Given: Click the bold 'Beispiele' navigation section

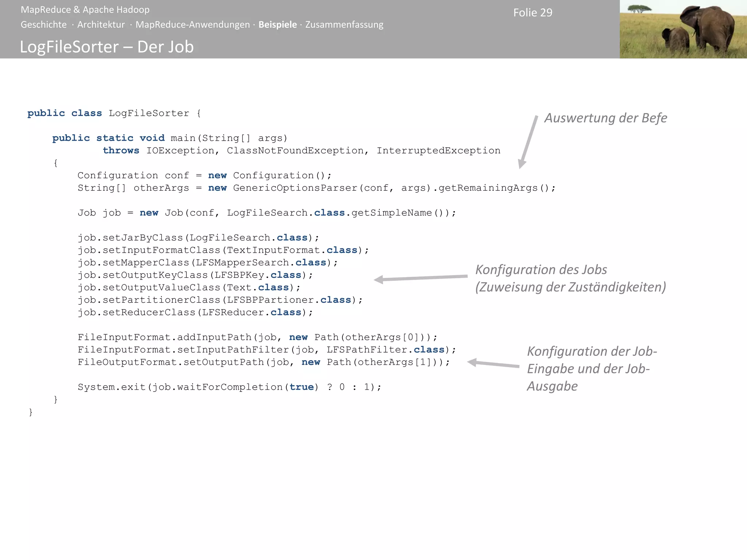Looking at the screenshot, I should pyautogui.click(x=278, y=25).
